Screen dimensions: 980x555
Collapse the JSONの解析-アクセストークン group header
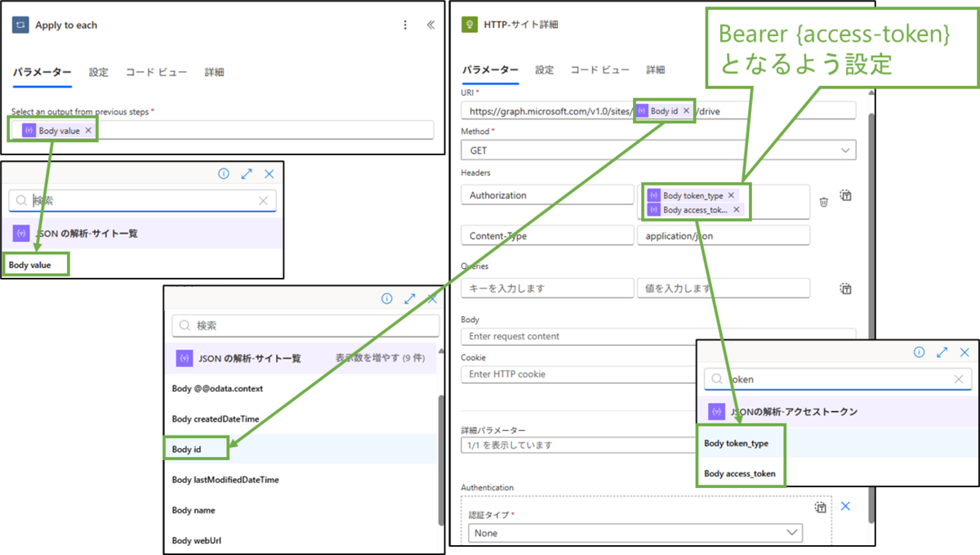[838, 411]
